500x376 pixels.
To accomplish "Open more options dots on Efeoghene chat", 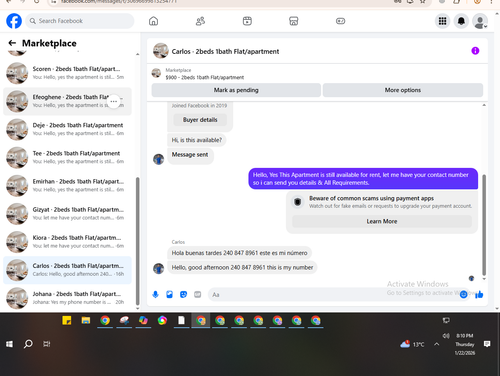I will click(x=114, y=101).
